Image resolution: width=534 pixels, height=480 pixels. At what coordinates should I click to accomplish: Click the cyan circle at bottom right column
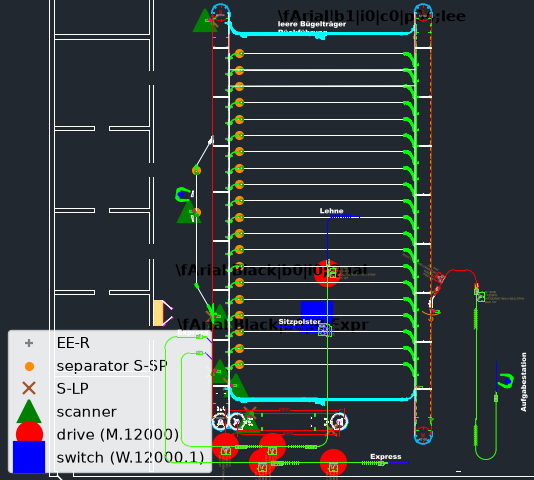tap(423, 435)
